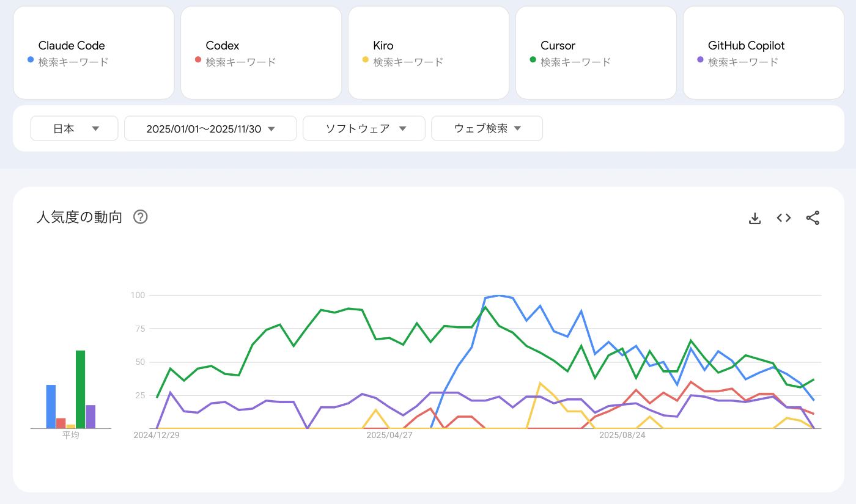Click the Codex keyword card
The width and height of the screenshot is (856, 504).
261,53
